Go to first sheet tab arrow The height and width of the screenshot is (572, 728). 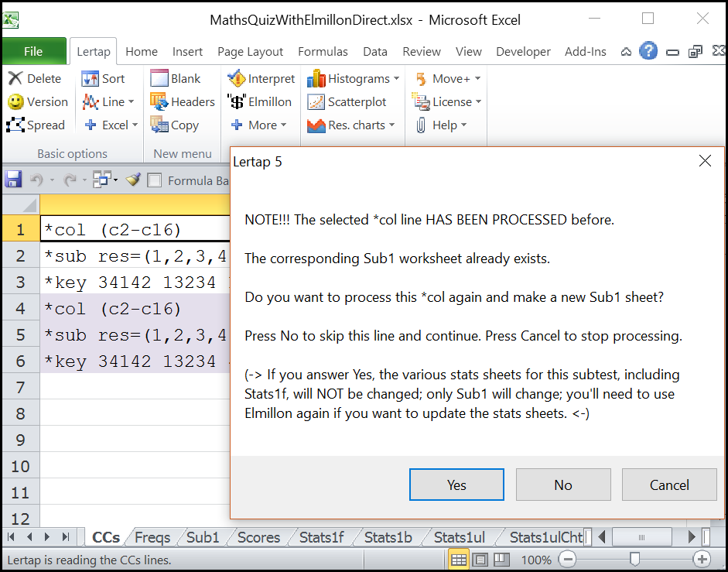[11, 537]
